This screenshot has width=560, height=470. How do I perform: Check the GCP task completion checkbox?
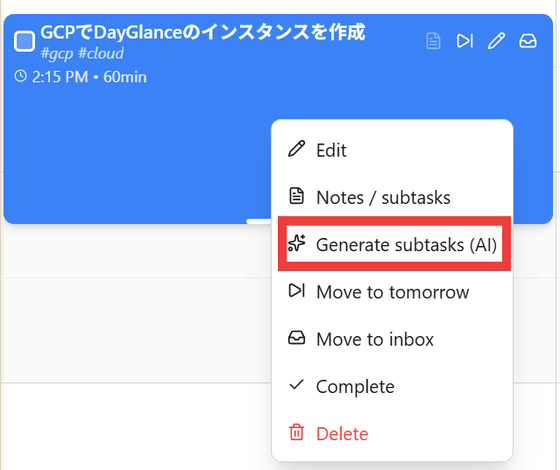pyautogui.click(x=24, y=41)
